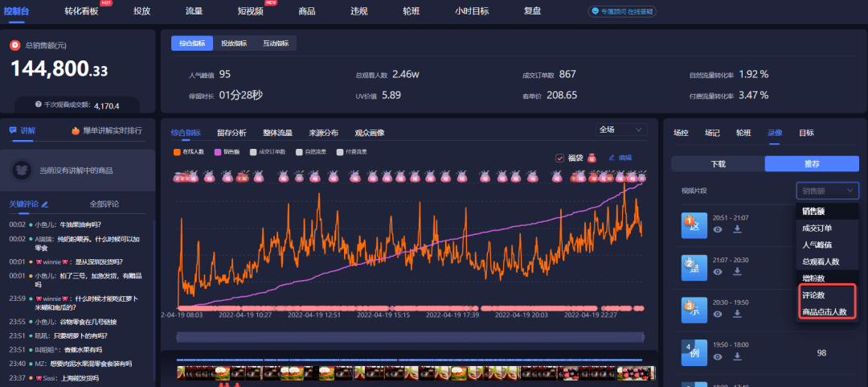Collapse the 销售额 sort dropdown
Viewport: 868px width, 387px height.
click(x=828, y=191)
